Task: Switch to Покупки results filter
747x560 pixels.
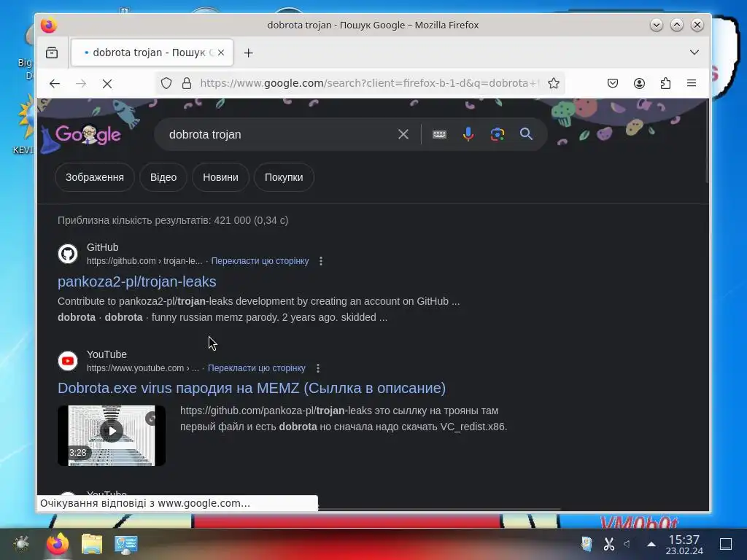Action: [284, 177]
